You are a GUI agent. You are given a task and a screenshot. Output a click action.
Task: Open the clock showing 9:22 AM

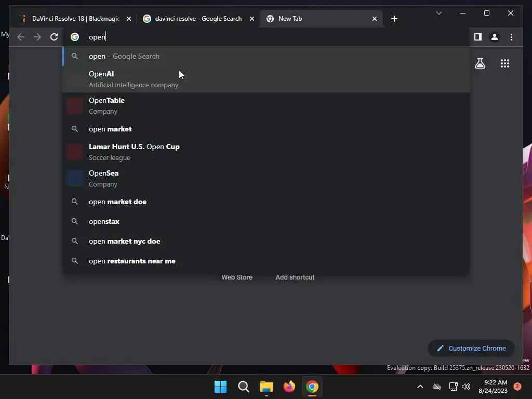coord(493,387)
